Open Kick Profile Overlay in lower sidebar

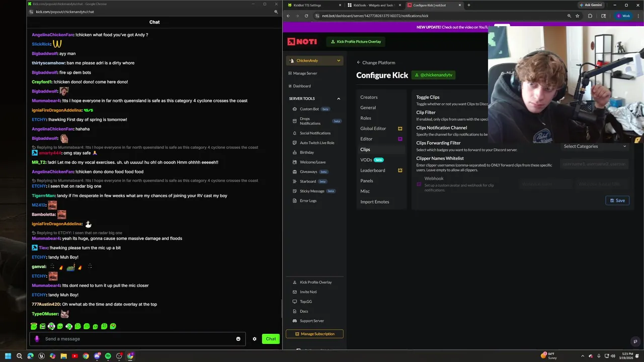tap(311, 283)
